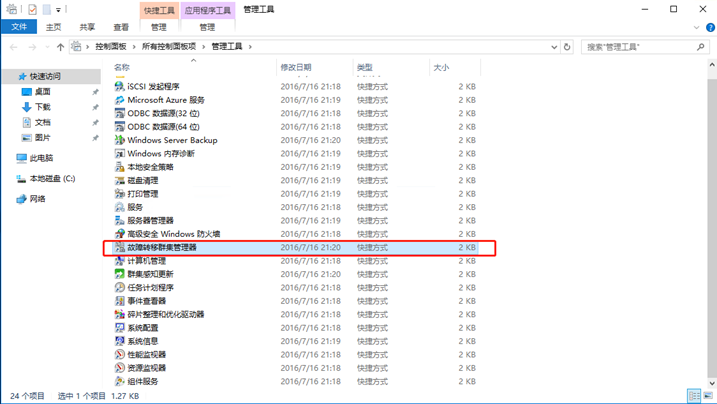This screenshot has height=404, width=717.
Task: Switch to the 查看 ribbon tab
Action: coord(120,28)
